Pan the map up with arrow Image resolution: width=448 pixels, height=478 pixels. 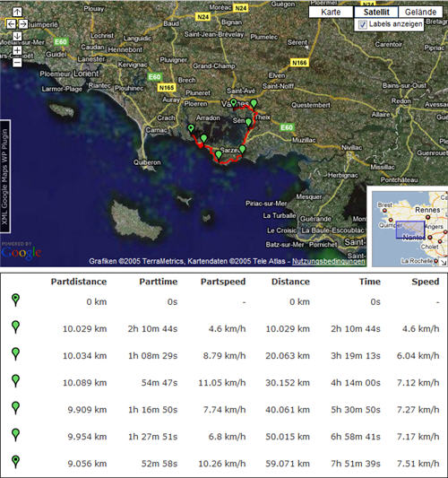tap(17, 12)
